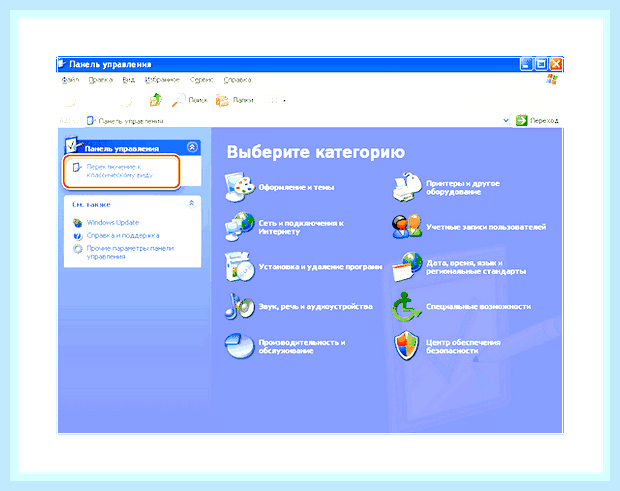Click the Поиск search toolbar button

coord(190,100)
